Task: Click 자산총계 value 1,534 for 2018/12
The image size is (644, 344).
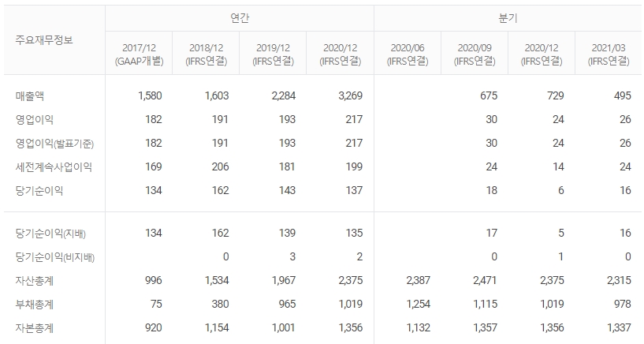Action: tap(217, 280)
